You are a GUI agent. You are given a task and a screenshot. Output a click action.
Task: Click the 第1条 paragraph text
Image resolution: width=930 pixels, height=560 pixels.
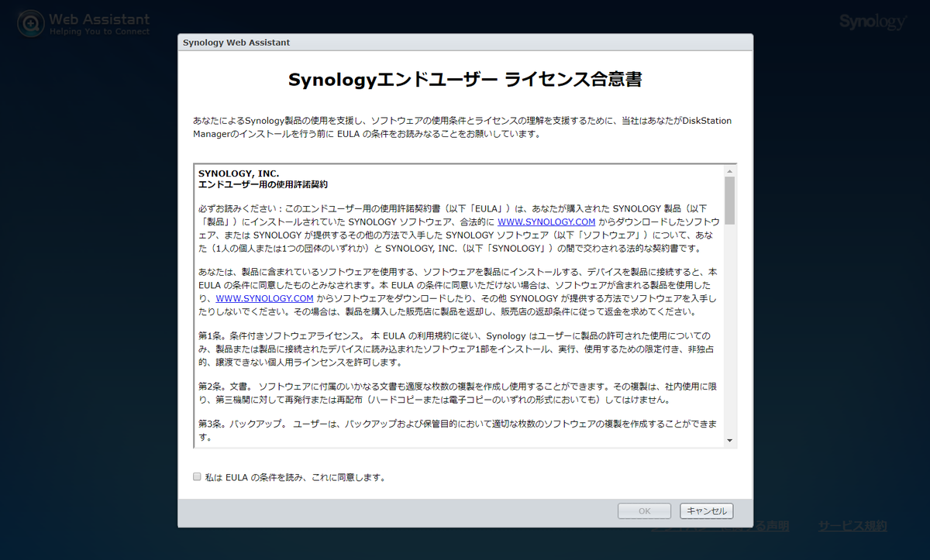pyautogui.click(x=457, y=349)
